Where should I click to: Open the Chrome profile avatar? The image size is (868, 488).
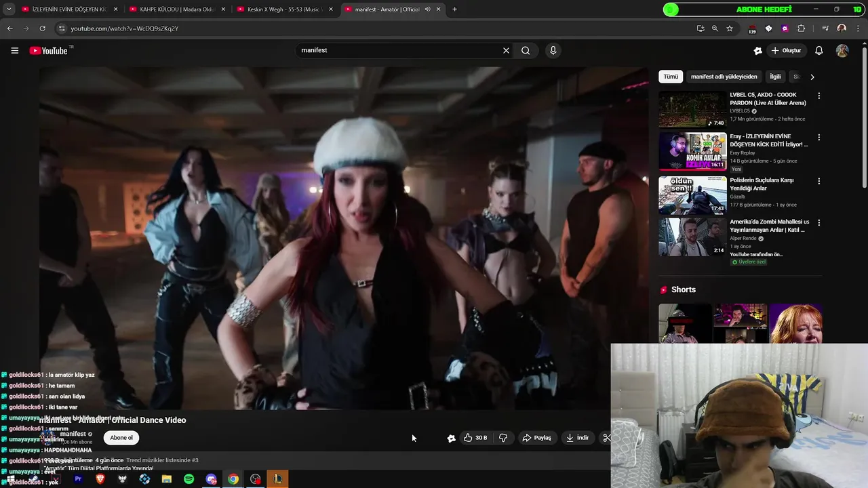pos(842,28)
